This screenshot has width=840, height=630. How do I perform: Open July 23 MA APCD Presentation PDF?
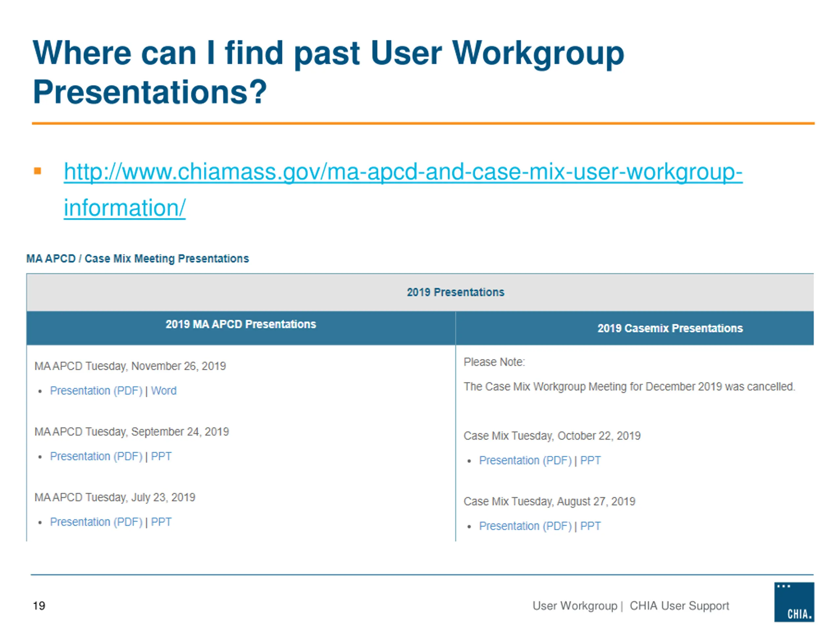(96, 522)
